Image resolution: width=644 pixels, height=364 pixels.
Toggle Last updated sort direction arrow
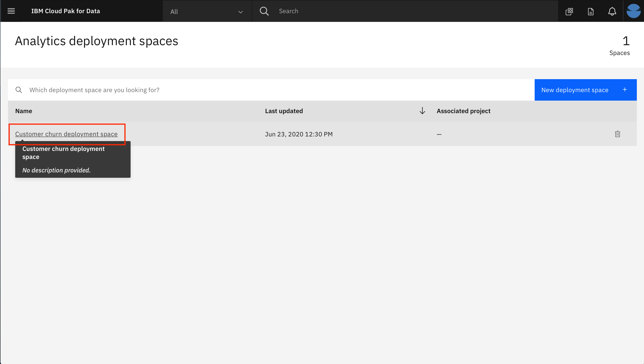(x=422, y=111)
